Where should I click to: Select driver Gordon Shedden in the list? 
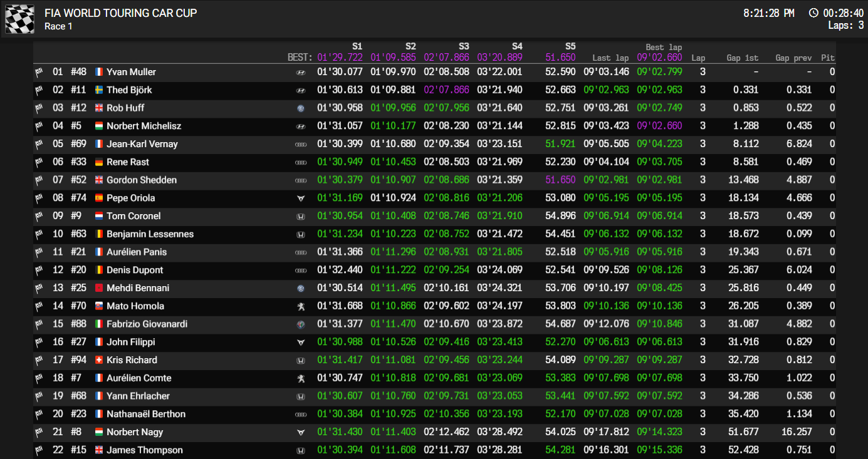coord(142,180)
